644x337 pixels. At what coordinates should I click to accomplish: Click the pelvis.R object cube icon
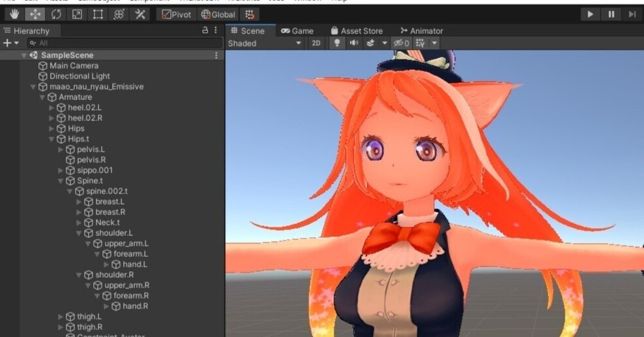[x=70, y=160]
